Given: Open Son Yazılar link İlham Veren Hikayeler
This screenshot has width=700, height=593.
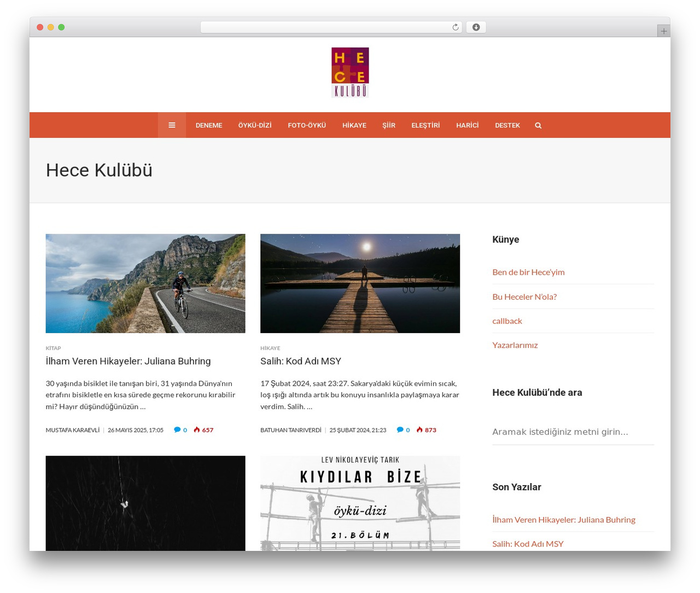Looking at the screenshot, I should pyautogui.click(x=564, y=520).
